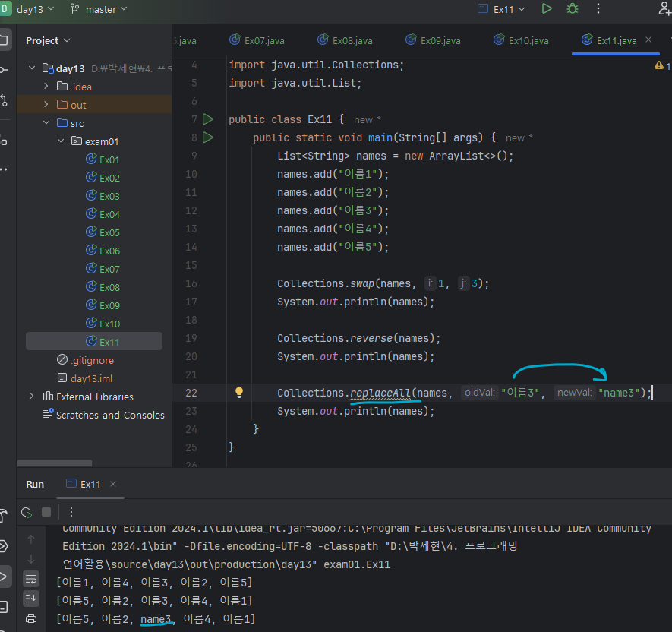Toggle Soft-Wrap in the Run console
The width and height of the screenshot is (672, 632).
coord(31,579)
